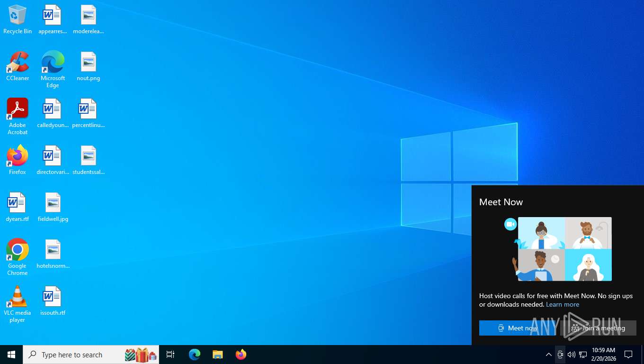The image size is (644, 364).
Task: Open the Recycle Bin desktop icon
Action: 18,19
